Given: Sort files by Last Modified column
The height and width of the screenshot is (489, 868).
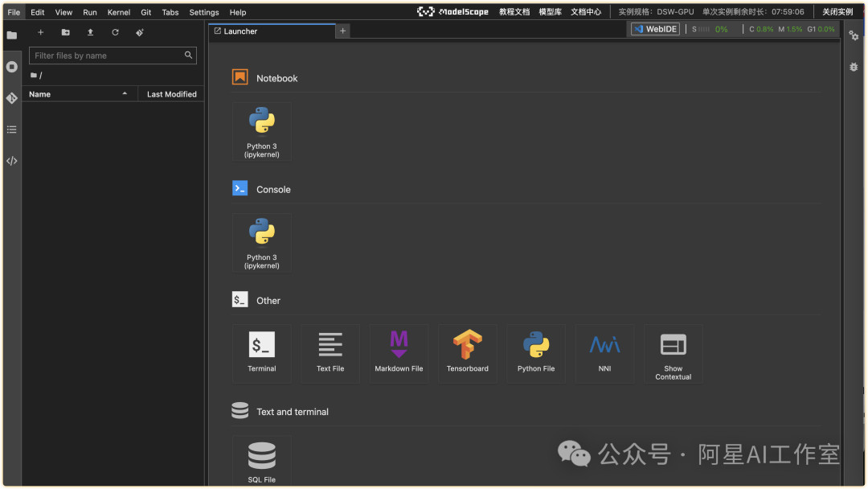Looking at the screenshot, I should pyautogui.click(x=172, y=94).
